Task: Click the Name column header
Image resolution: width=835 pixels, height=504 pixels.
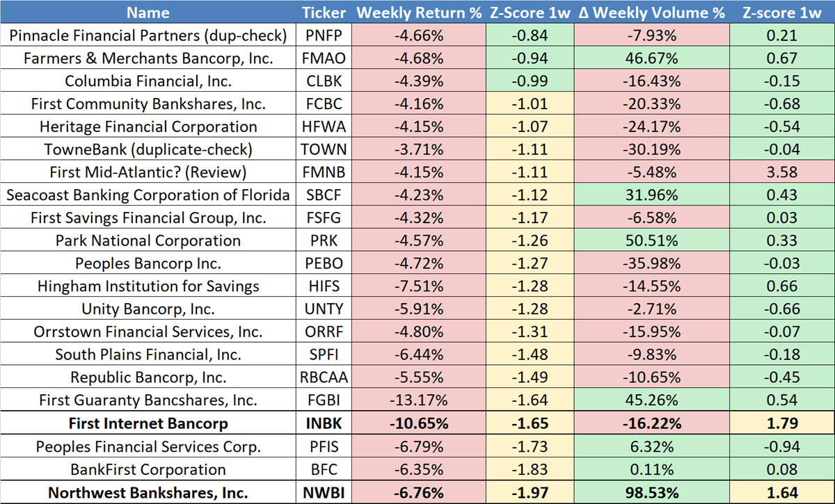Action: coord(148,13)
